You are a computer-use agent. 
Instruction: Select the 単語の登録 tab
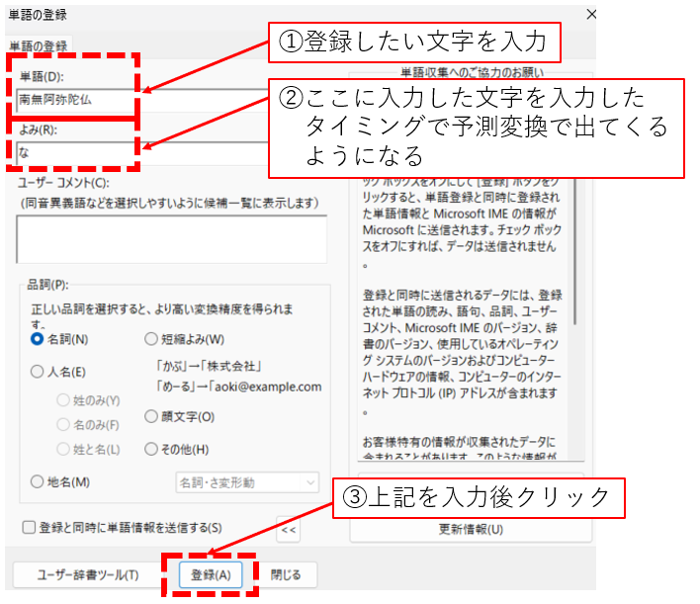pyautogui.click(x=39, y=45)
